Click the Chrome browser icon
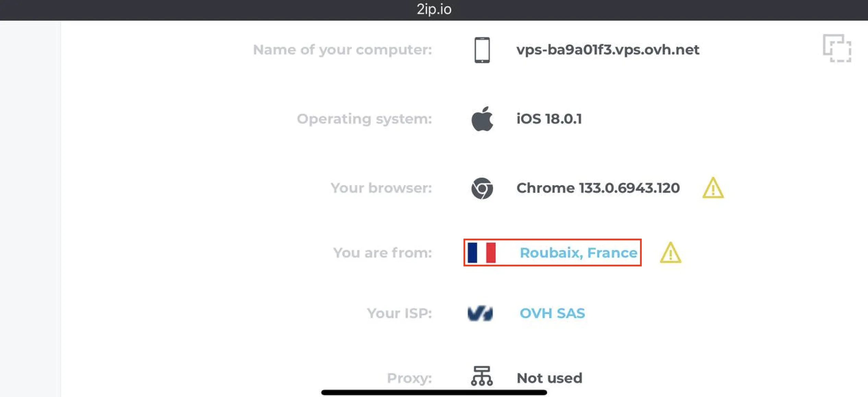 point(482,188)
